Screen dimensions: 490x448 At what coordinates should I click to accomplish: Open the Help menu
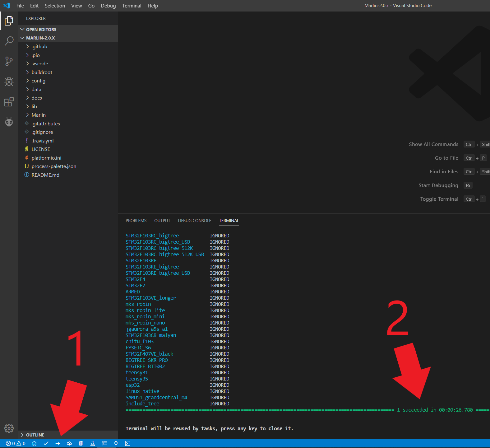click(x=153, y=6)
